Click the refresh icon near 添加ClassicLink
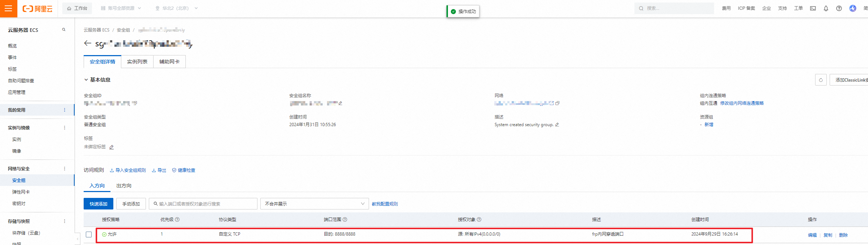This screenshot has width=868, height=245. pos(821,80)
